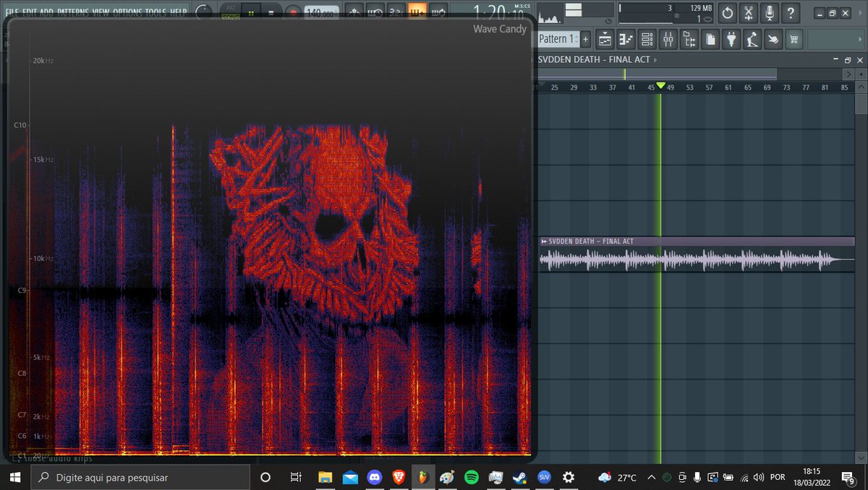Screen dimensions: 868x490
Task: Adjust the master volume knob
Action: pos(205,12)
